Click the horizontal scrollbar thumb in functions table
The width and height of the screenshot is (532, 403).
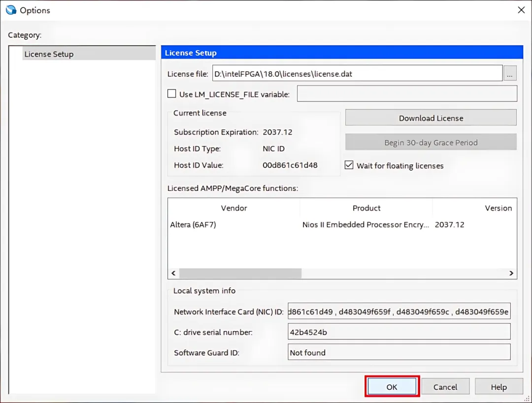click(x=240, y=273)
